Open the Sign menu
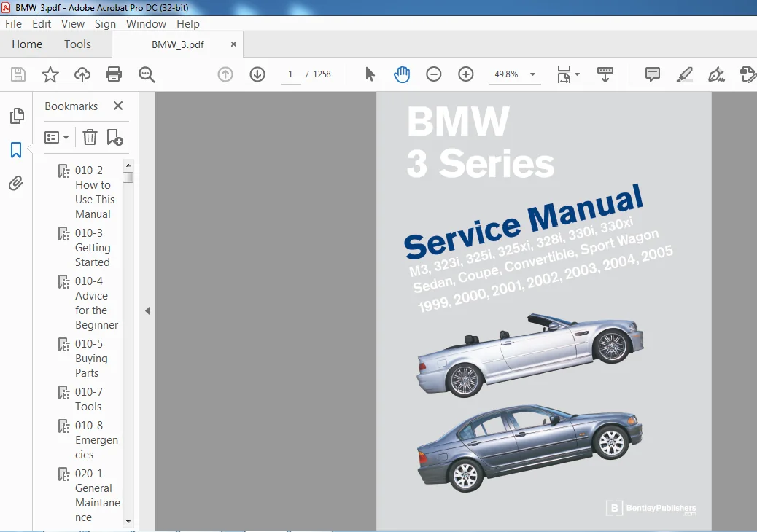Image resolution: width=757 pixels, height=532 pixels. point(105,23)
